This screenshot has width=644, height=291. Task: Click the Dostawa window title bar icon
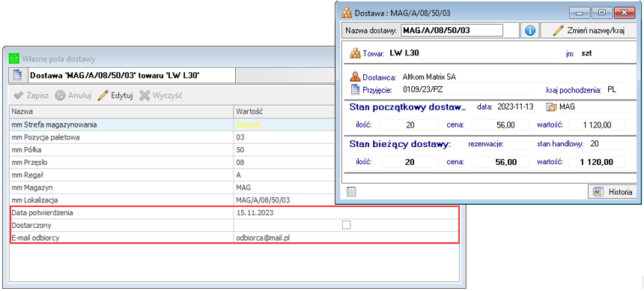click(x=347, y=12)
